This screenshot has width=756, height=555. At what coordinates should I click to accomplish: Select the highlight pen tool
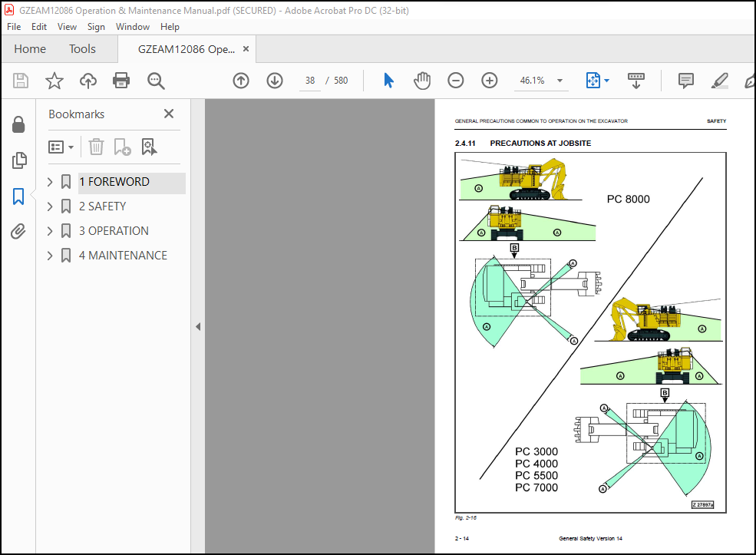(719, 81)
